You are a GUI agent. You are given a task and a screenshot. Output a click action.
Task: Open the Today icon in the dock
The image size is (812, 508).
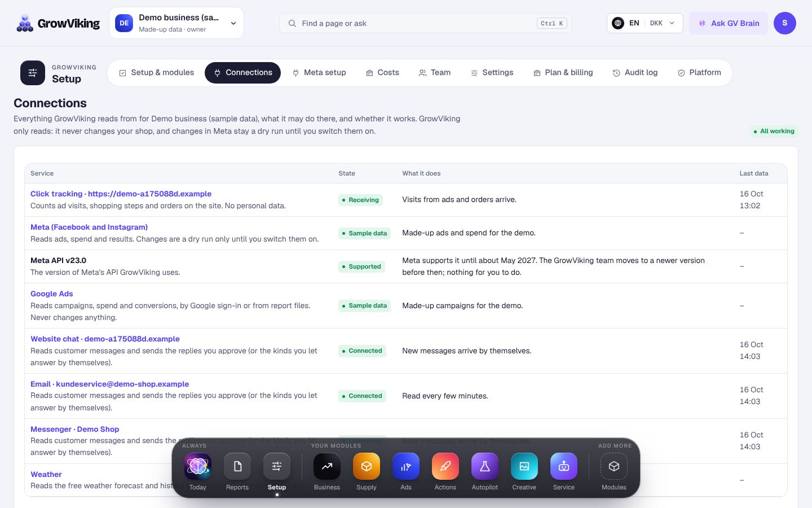[x=198, y=466]
